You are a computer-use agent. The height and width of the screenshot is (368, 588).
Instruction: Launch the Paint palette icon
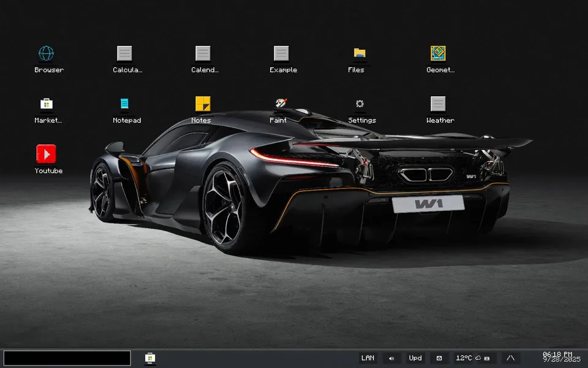click(x=281, y=104)
